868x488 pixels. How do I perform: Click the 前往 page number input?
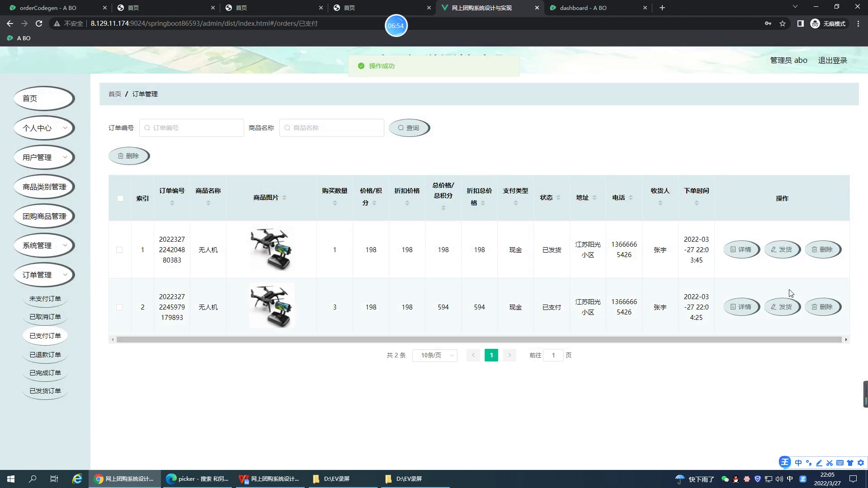pyautogui.click(x=553, y=355)
